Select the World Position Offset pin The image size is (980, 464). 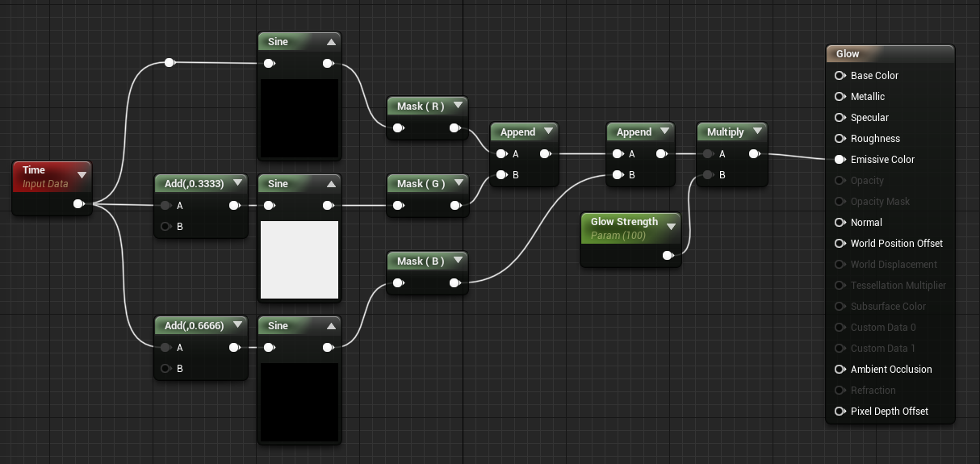point(840,243)
